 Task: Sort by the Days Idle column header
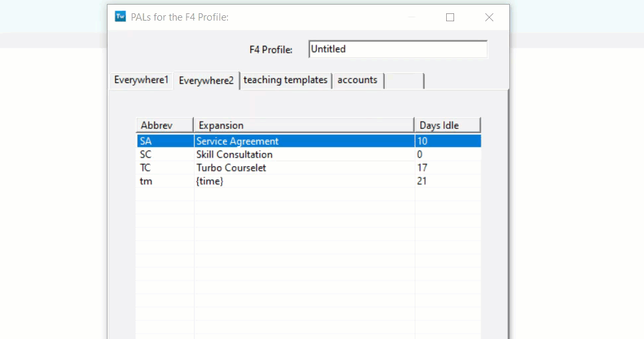click(x=447, y=125)
